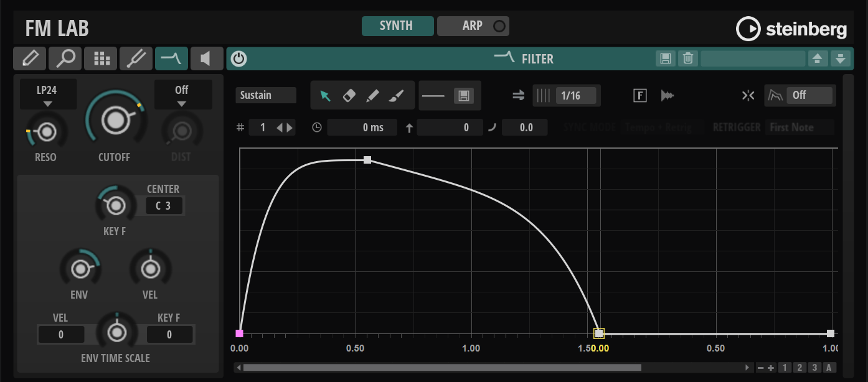The height and width of the screenshot is (382, 868).
Task: Select the highlighted sustain node
Action: pos(599,333)
